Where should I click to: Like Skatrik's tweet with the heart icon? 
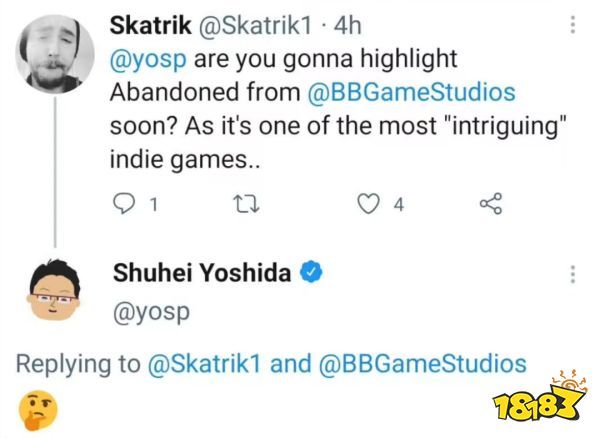372,205
